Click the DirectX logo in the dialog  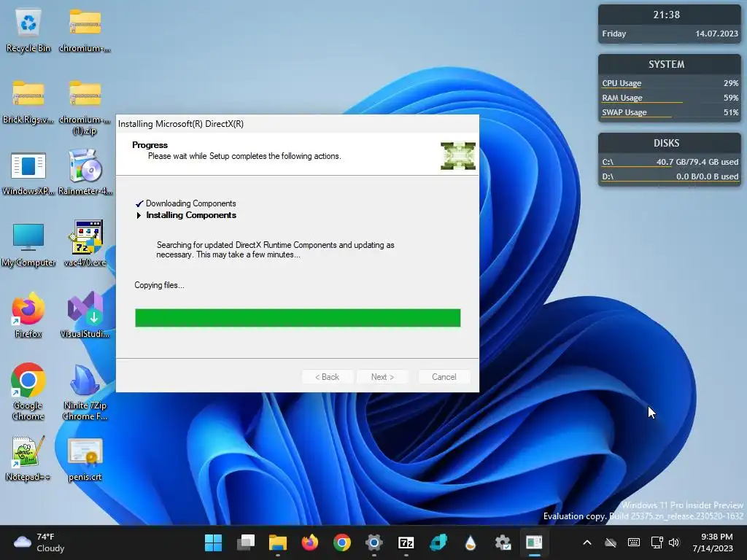click(458, 156)
